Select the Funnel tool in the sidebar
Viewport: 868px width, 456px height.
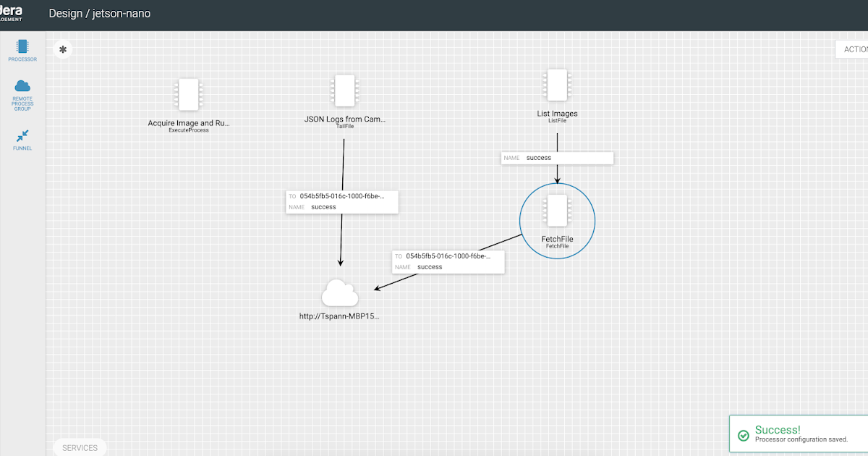(x=22, y=138)
